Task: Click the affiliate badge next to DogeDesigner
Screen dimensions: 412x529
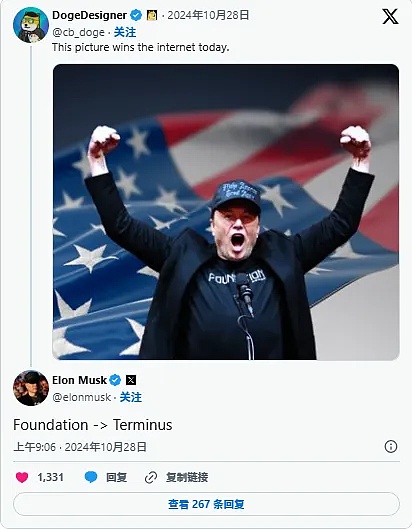Action: (152, 15)
